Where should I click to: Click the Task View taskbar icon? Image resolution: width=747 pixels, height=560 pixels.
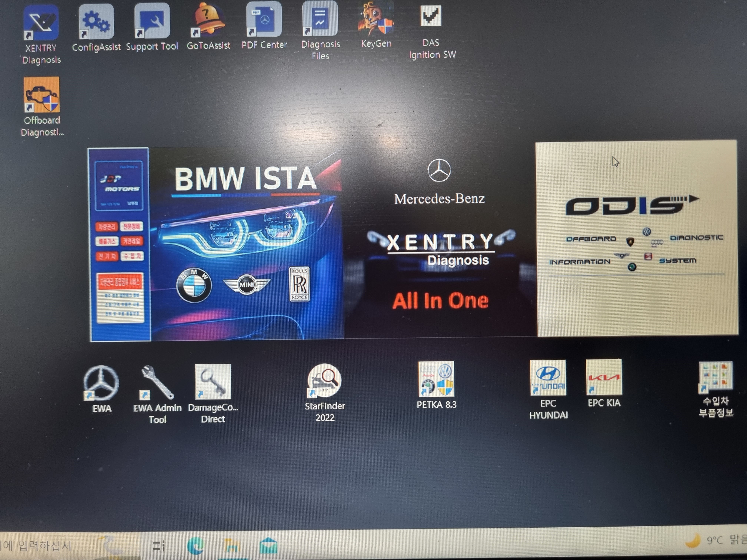point(158,546)
